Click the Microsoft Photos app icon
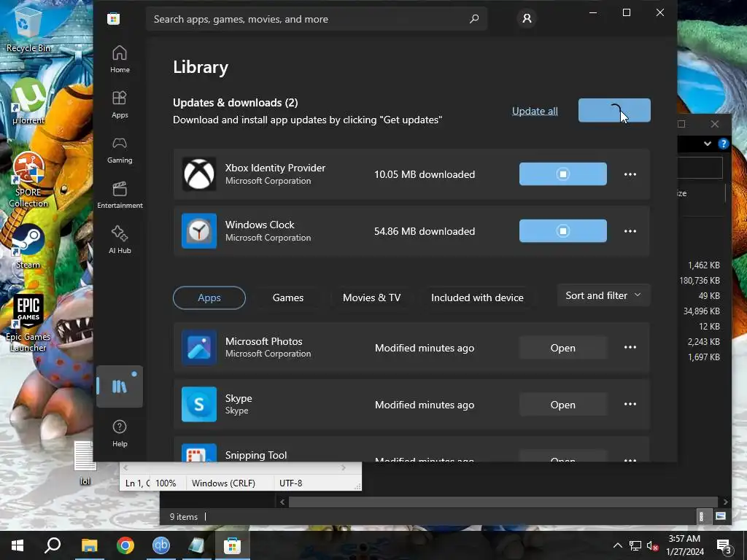The width and height of the screenshot is (747, 560). tap(199, 348)
